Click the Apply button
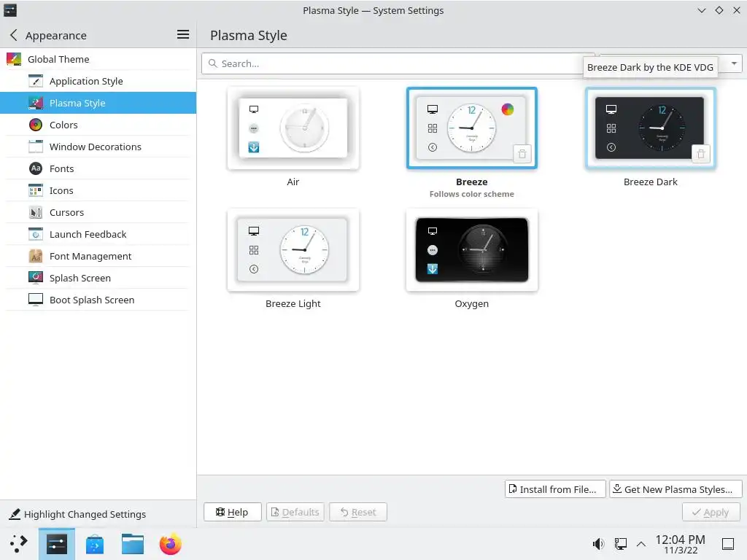 pyautogui.click(x=711, y=512)
